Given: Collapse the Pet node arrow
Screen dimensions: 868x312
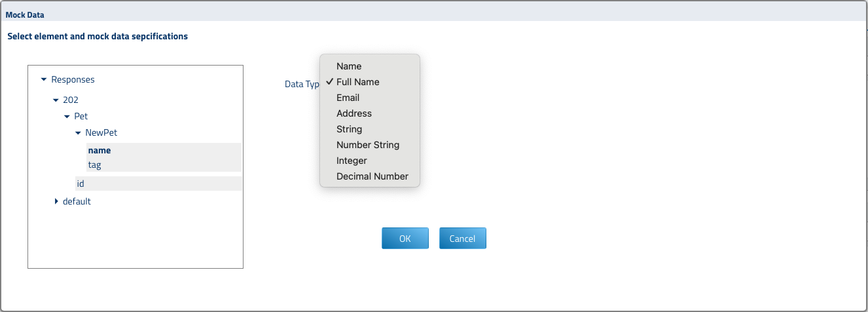Looking at the screenshot, I should (67, 117).
